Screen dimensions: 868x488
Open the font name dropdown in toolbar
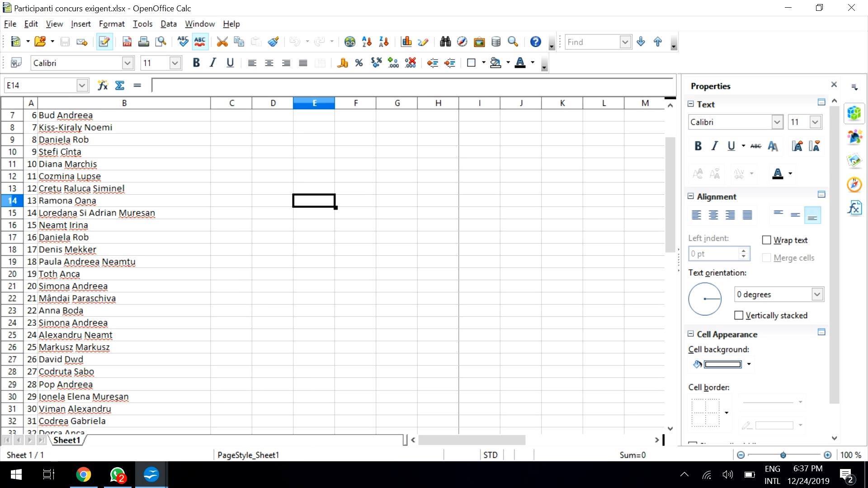pyautogui.click(x=127, y=63)
